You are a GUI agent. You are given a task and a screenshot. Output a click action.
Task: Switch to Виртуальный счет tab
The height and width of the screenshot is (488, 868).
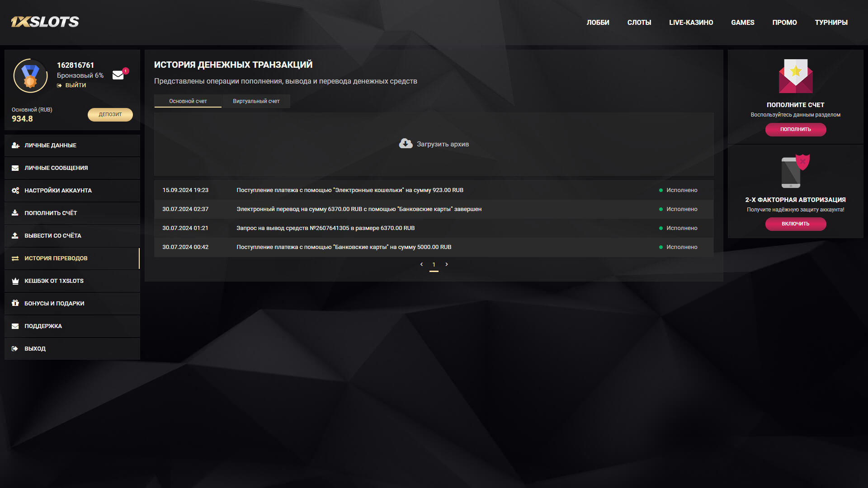pos(256,101)
